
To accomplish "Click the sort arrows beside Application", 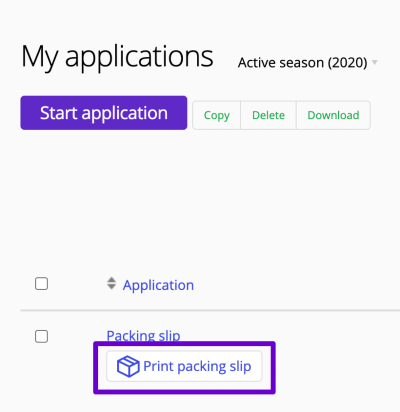I will 111,283.
